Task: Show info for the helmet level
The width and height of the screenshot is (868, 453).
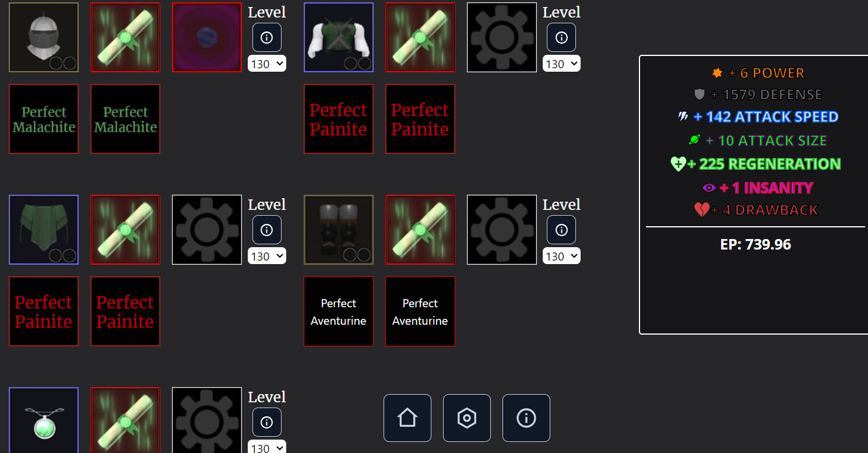Action: click(x=267, y=37)
